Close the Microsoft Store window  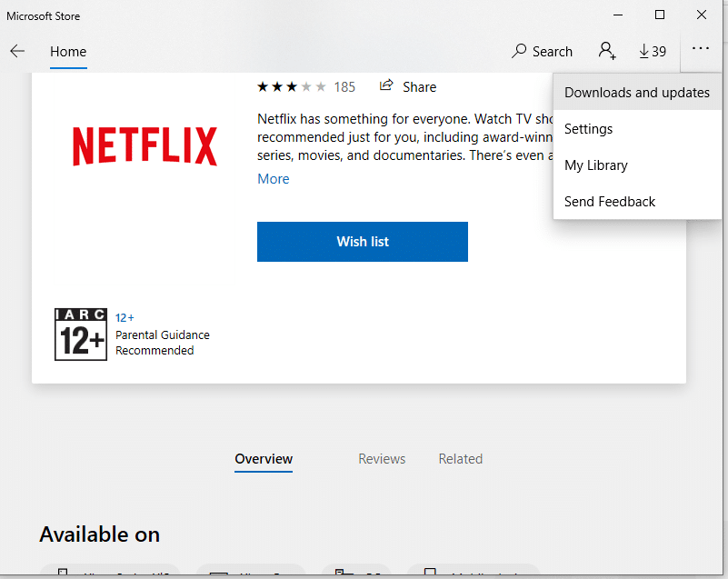[702, 15]
